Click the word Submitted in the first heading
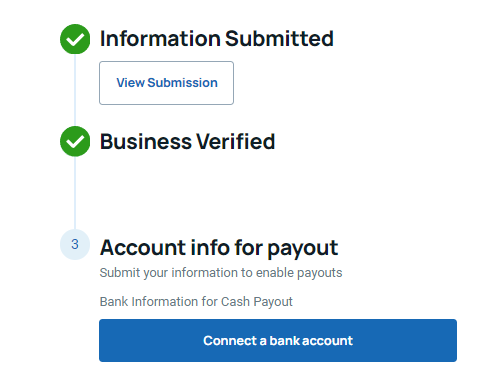The width and height of the screenshot is (501, 375). [279, 39]
